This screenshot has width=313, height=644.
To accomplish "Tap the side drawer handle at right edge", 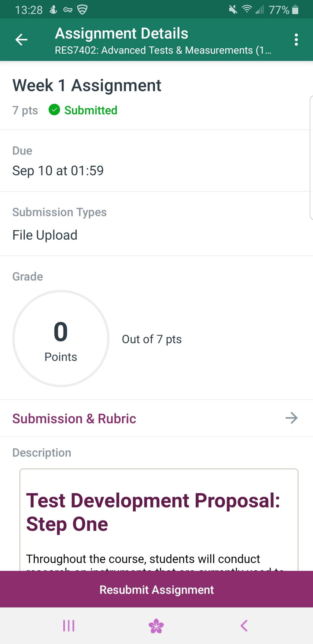I will coord(311,158).
